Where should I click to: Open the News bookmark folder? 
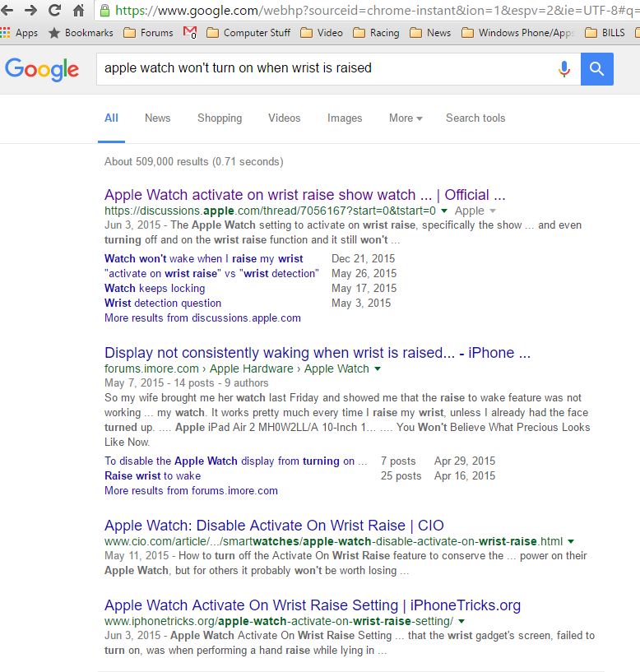coord(430,33)
